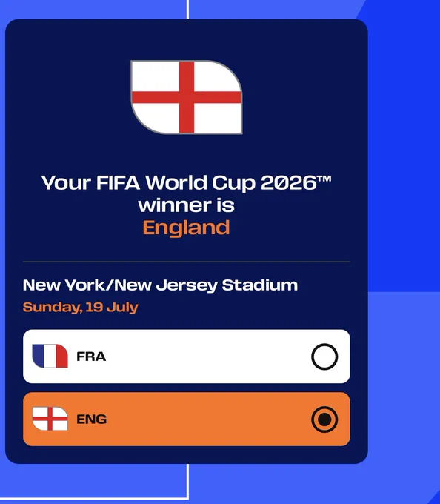Select the FRA radio button
The width and height of the screenshot is (440, 504).
[324, 357]
